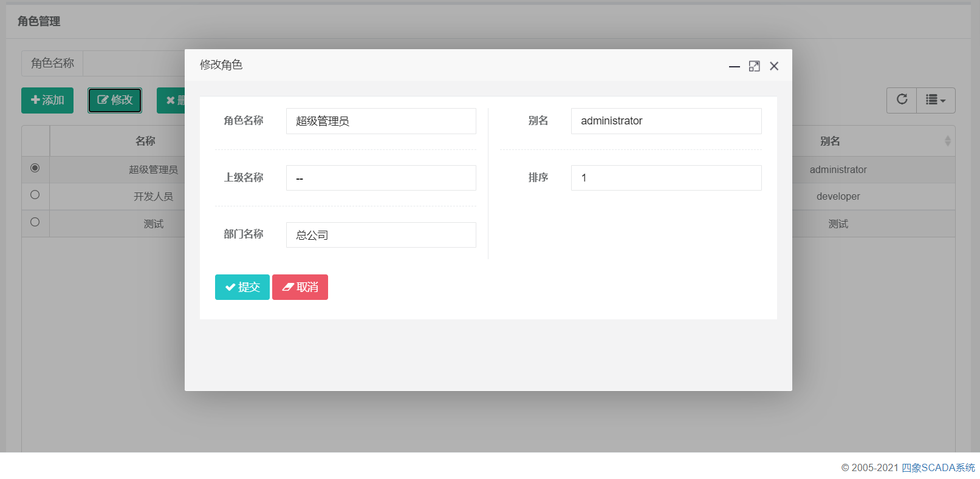
Task: Close the 修改角色 dialog
Action: click(x=774, y=66)
